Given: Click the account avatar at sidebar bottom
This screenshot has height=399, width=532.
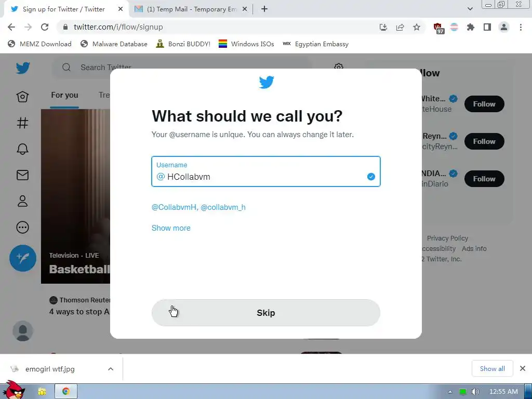Looking at the screenshot, I should (23, 331).
